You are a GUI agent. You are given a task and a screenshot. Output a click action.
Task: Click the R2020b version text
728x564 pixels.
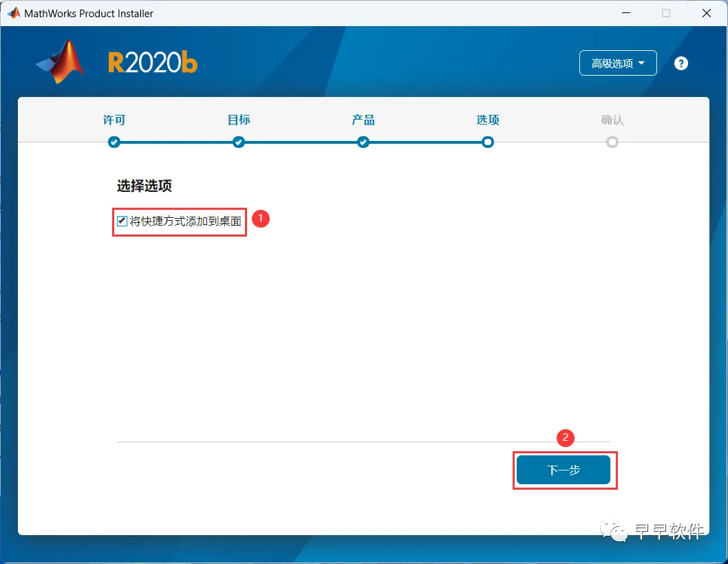(153, 63)
